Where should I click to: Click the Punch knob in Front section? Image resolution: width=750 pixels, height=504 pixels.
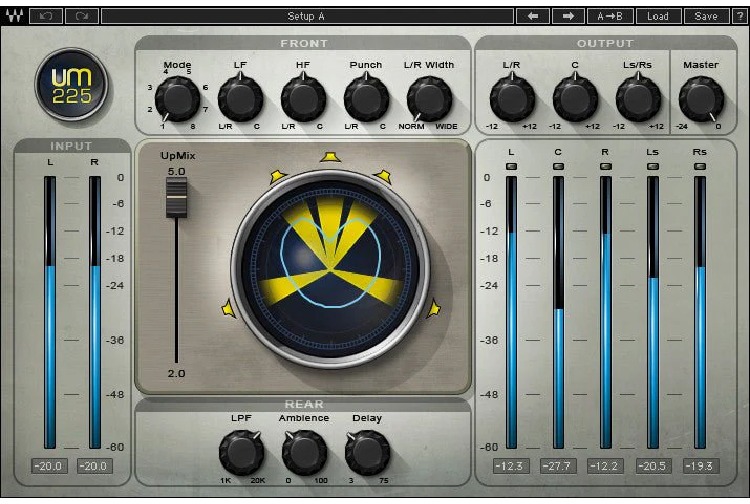tap(366, 98)
